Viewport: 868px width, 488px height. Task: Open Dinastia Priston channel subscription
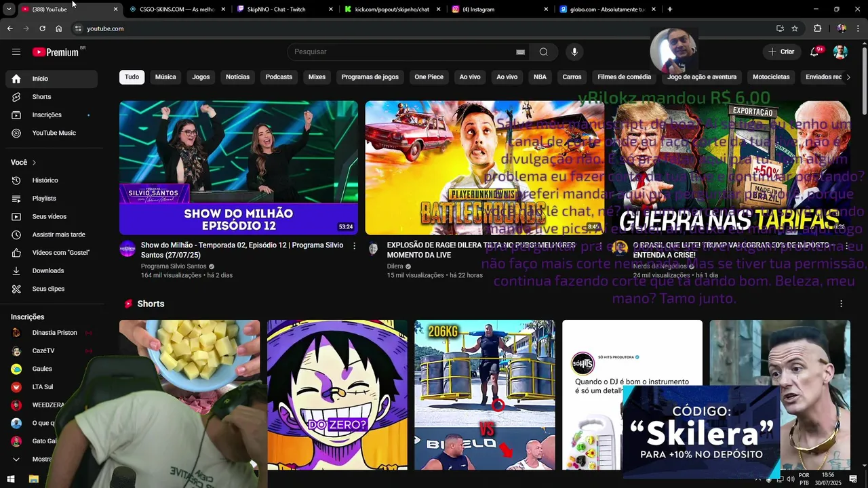click(52, 333)
